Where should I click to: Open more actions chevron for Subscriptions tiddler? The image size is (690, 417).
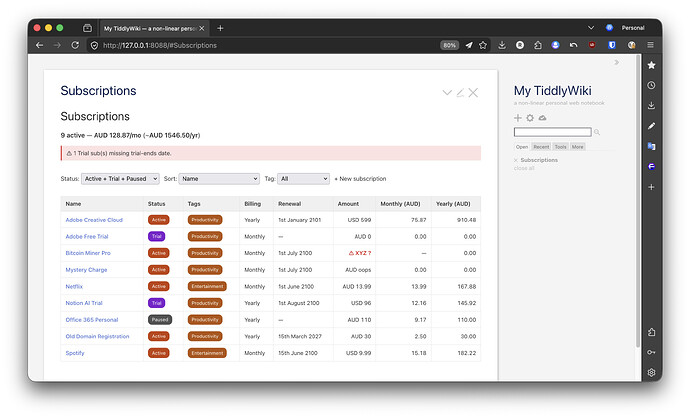click(447, 92)
